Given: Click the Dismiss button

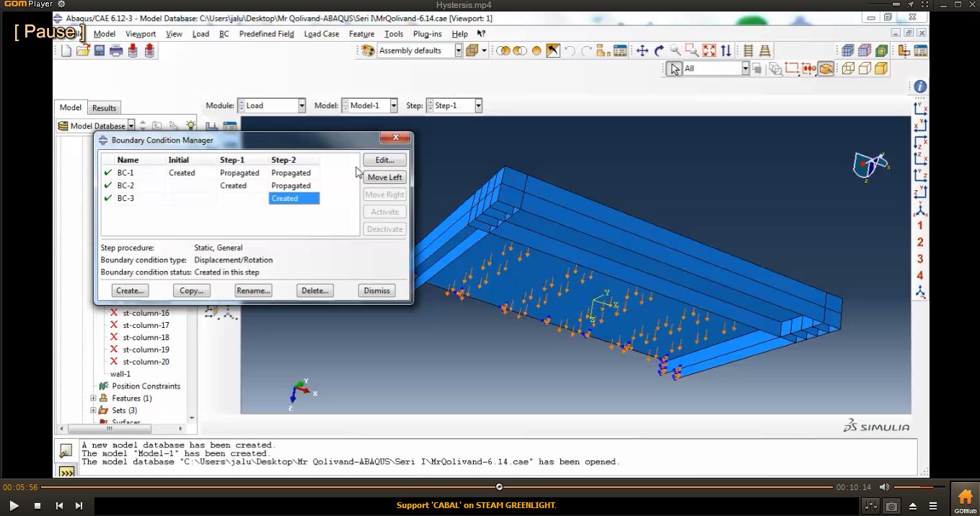Looking at the screenshot, I should 376,290.
